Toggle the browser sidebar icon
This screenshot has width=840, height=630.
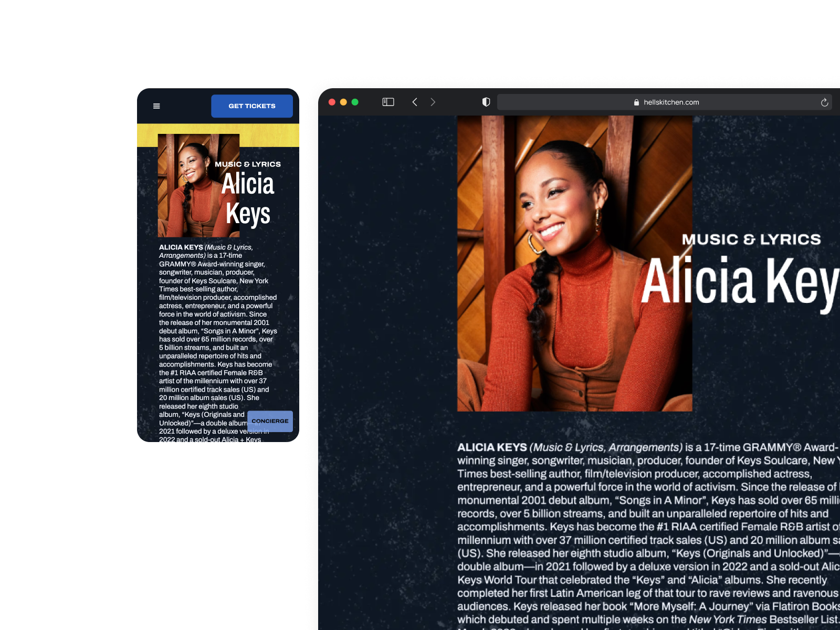(388, 102)
